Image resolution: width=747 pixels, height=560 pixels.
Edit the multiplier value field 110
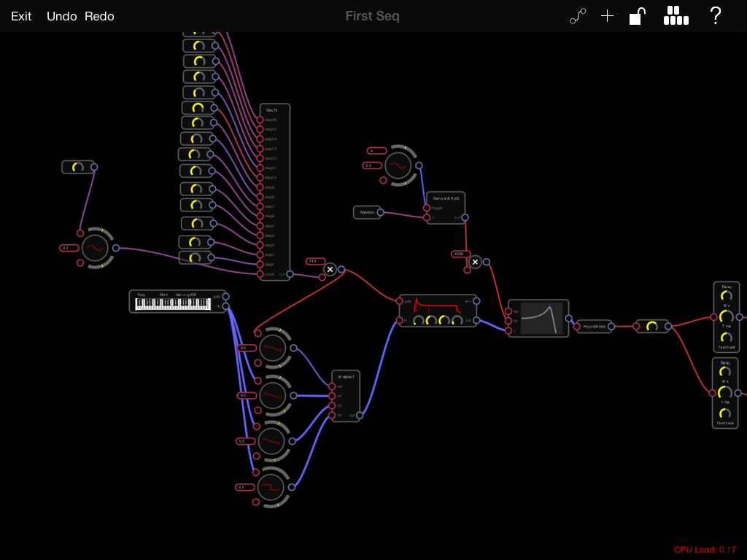click(315, 262)
